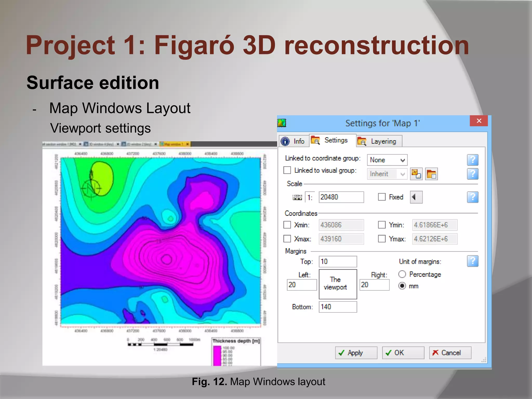Click black left-arrow button next to Fixed
Screen dimensions: 532x399
coord(416,197)
